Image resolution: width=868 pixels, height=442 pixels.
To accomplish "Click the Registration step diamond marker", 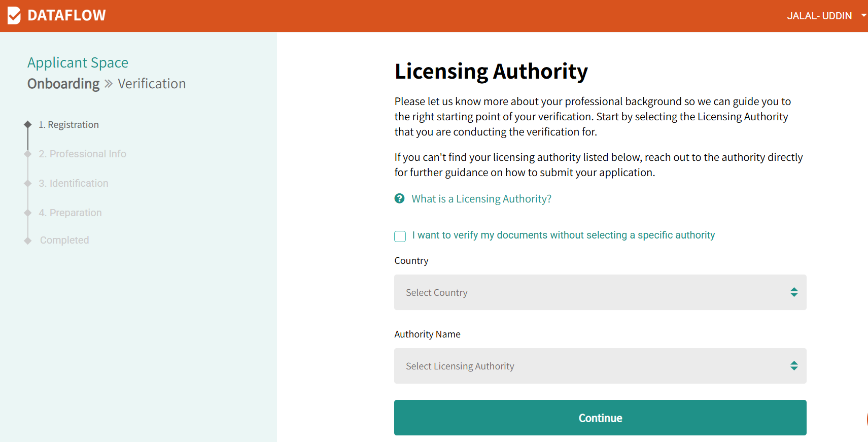I will (28, 124).
